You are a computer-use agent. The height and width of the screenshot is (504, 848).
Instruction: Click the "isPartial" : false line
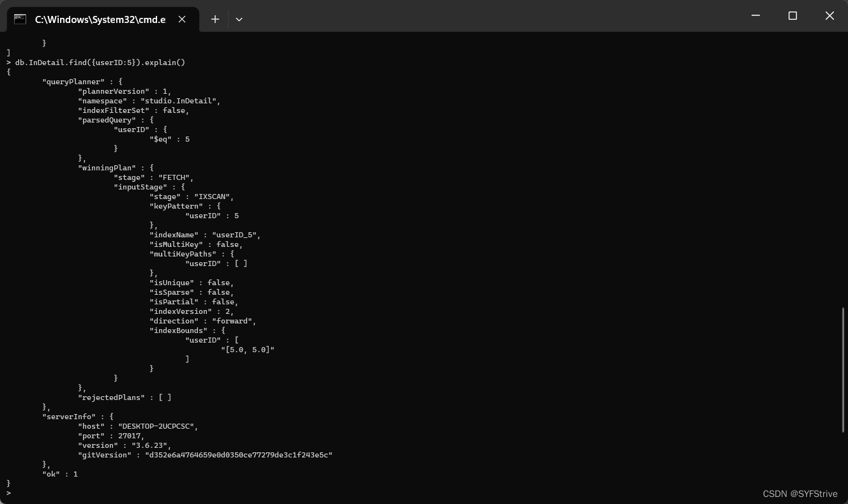tap(194, 302)
